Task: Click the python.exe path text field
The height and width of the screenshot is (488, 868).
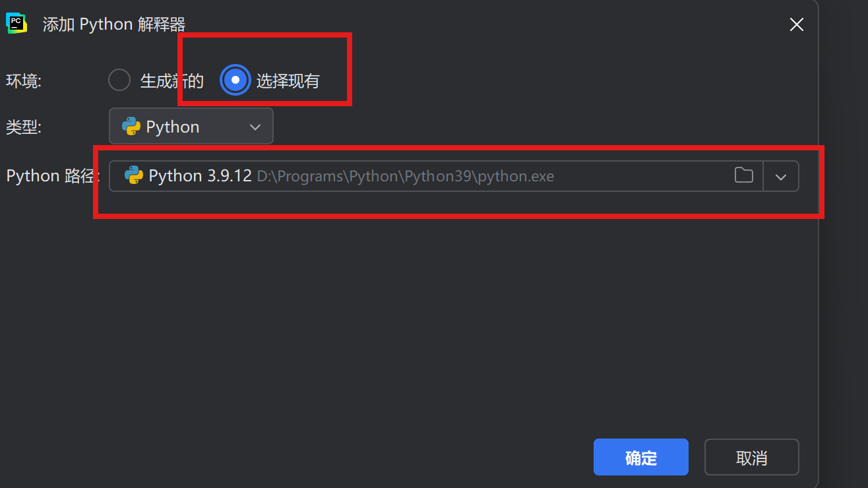Action: (436, 176)
